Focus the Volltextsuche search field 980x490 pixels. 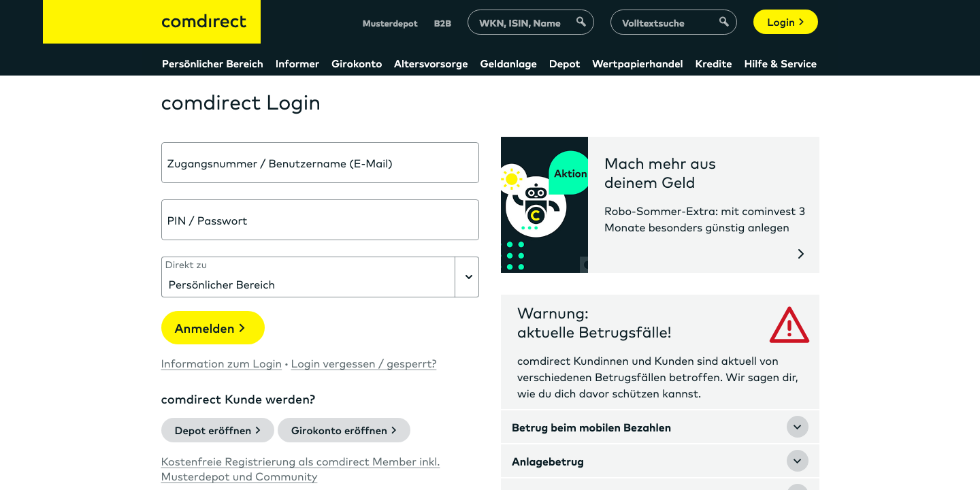[674, 22]
